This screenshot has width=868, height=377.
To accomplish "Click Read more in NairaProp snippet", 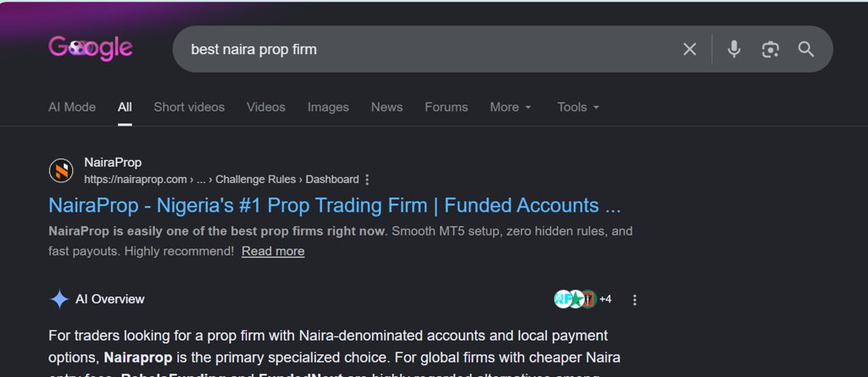I will 273,252.
